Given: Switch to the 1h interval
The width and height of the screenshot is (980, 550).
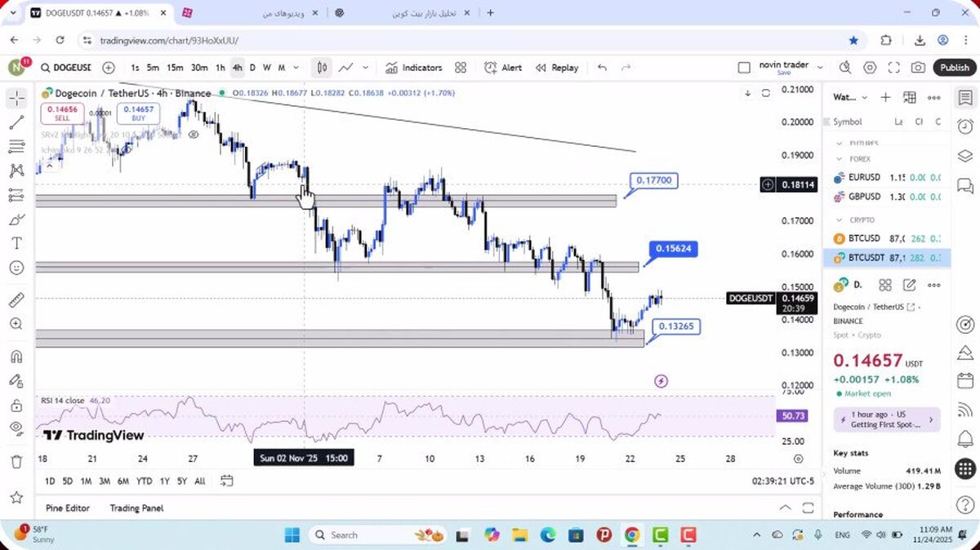Looking at the screenshot, I should click(x=220, y=68).
